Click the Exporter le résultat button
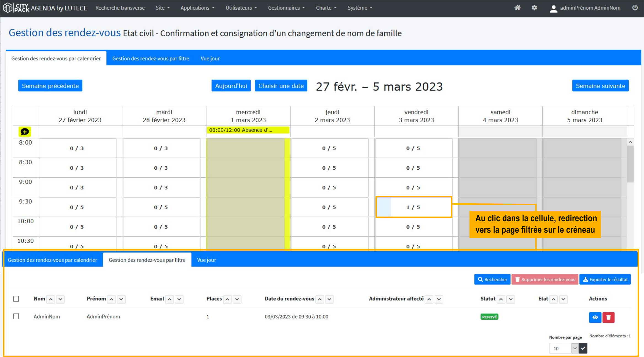This screenshot has height=357, width=644. point(605,279)
